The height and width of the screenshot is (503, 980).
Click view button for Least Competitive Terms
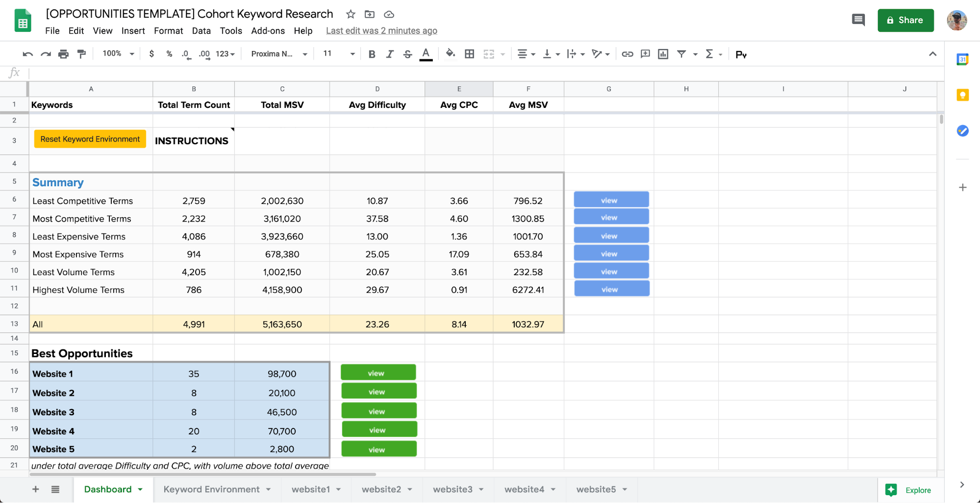611,200
